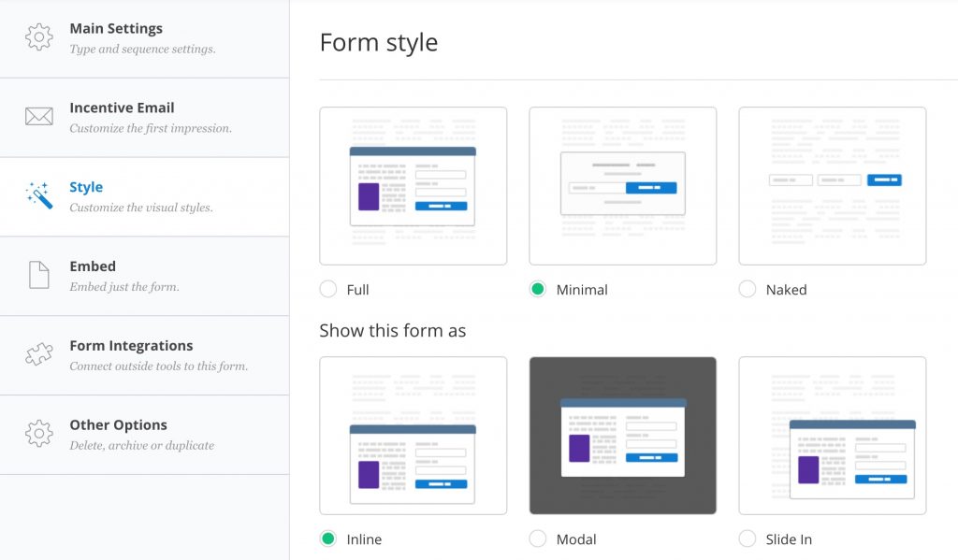Screen dimensions: 958x560
Task: Select the Inline display radio button
Action: (328, 539)
